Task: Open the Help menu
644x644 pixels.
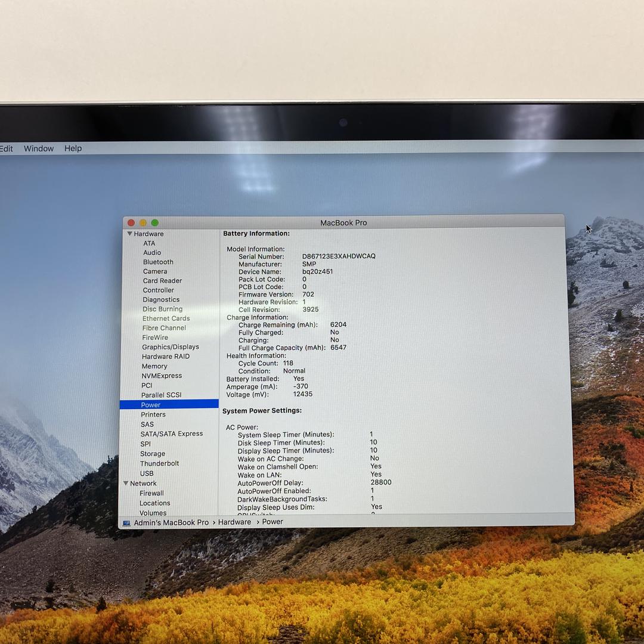Action: pyautogui.click(x=73, y=148)
